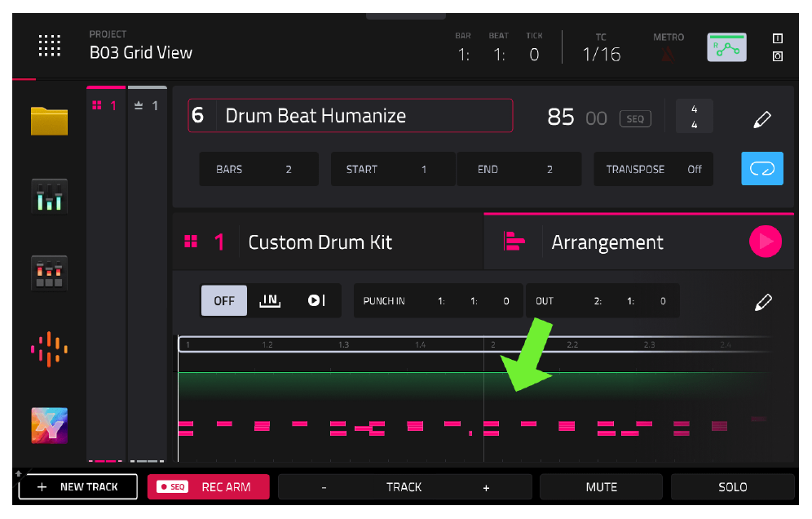Toggle the blue loop button
Image resolution: width=812 pixels, height=519 pixels.
pos(762,168)
